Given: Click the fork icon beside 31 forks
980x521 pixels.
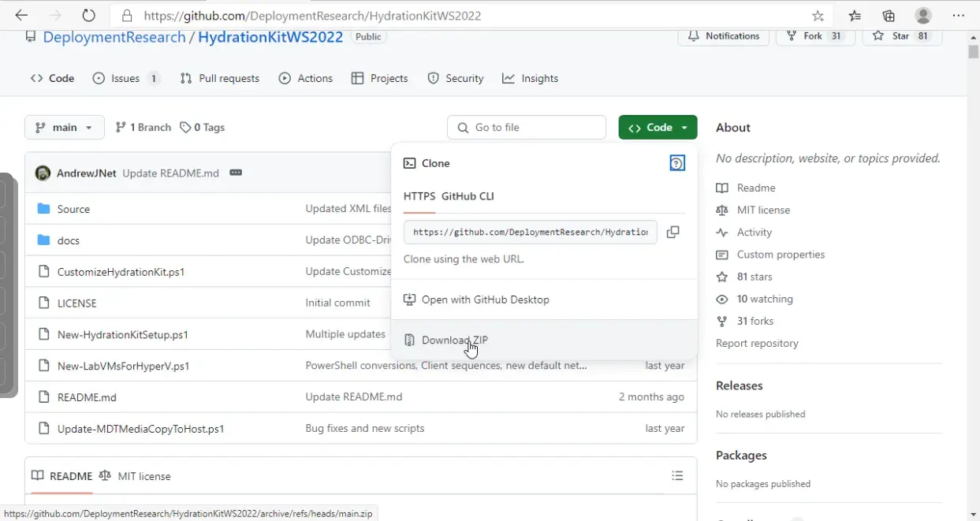Looking at the screenshot, I should pos(722,322).
